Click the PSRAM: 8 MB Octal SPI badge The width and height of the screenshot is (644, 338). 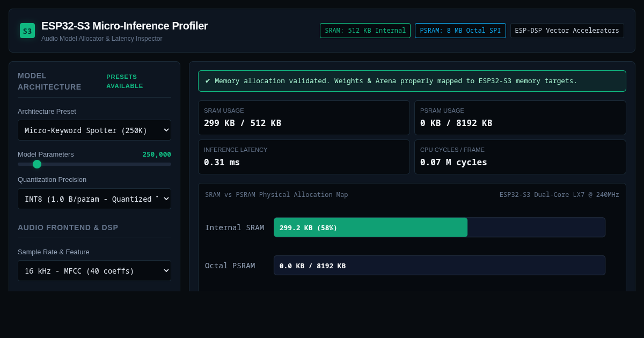[x=460, y=31]
